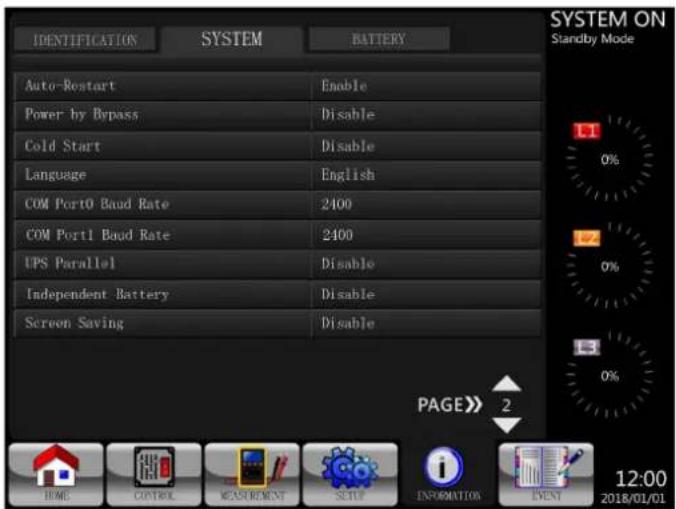Click the 12:00 clock display
The width and height of the screenshot is (676, 509).
pyautogui.click(x=640, y=479)
